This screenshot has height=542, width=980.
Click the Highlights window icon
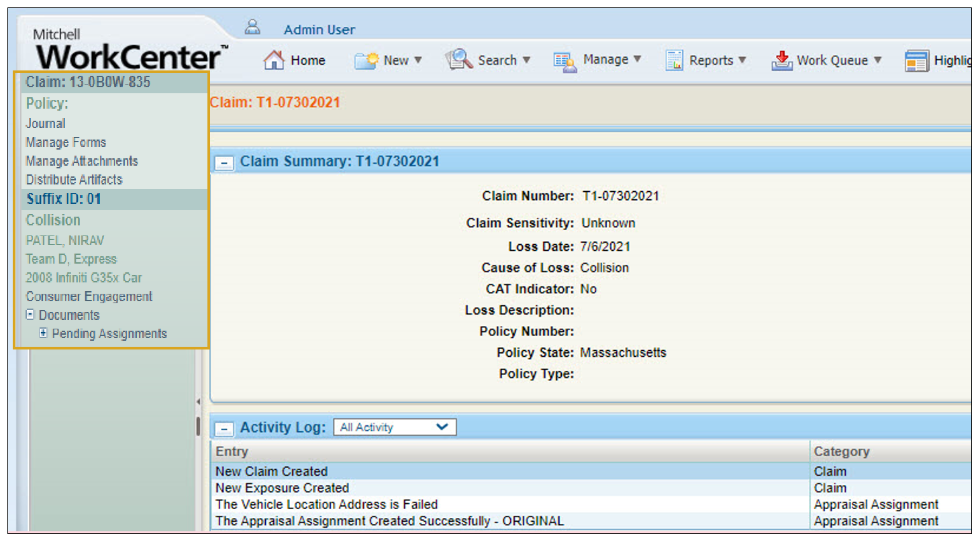[916, 61]
